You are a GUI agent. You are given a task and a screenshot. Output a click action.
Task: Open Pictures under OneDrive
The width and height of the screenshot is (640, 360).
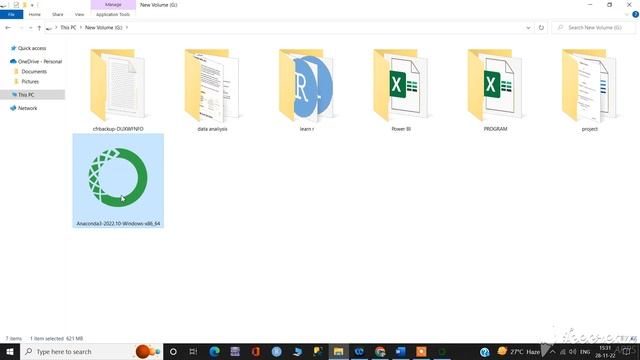(30, 82)
